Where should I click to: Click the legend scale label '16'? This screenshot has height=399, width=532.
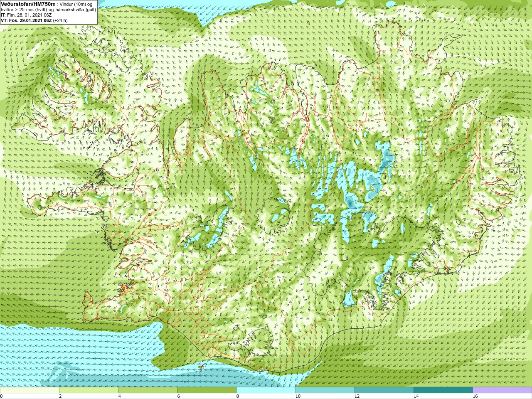475,396
